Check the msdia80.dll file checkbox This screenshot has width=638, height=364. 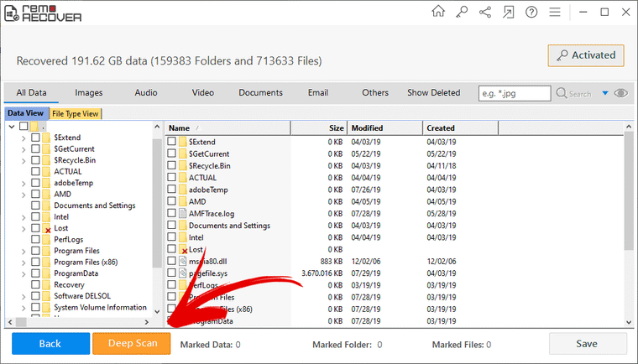(171, 262)
